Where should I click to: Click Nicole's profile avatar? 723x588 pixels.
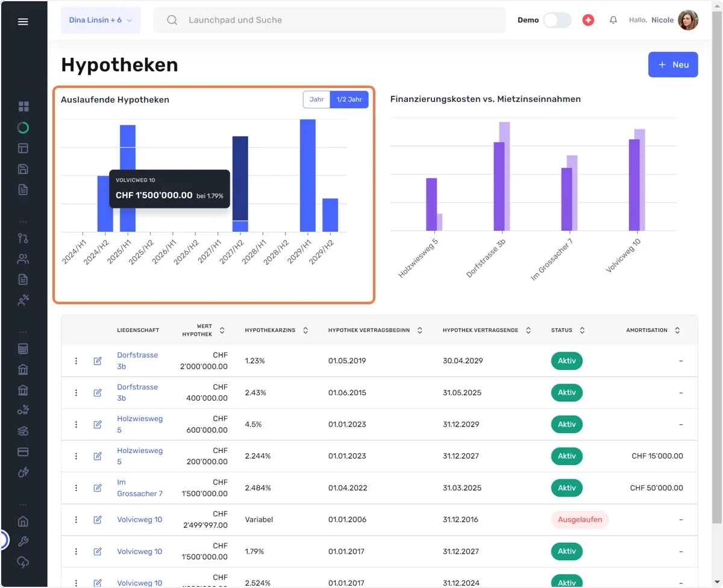[x=688, y=20]
